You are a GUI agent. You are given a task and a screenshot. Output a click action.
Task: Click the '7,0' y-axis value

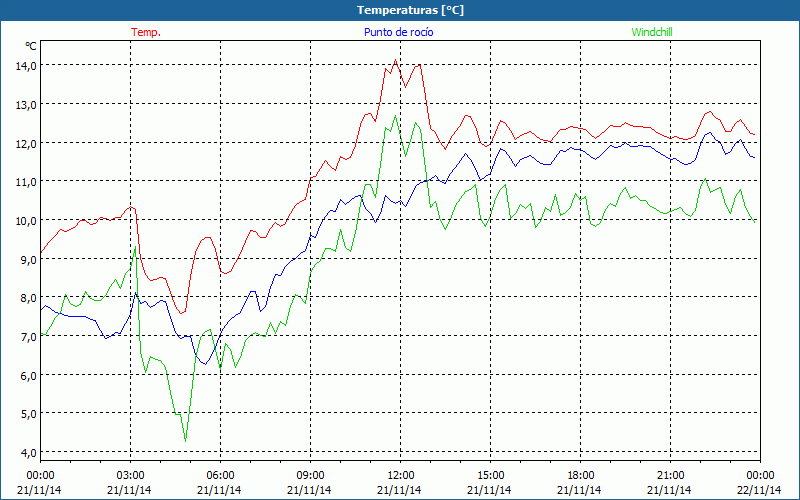29,336
